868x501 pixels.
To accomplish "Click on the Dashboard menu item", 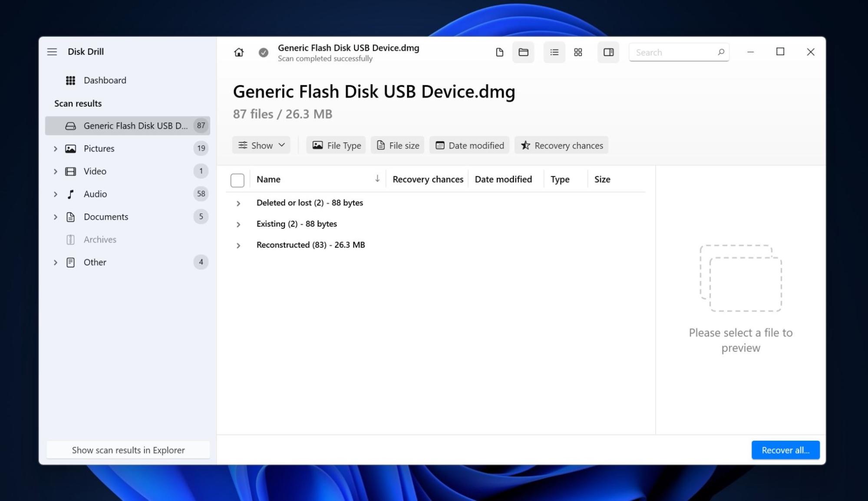I will coord(105,80).
